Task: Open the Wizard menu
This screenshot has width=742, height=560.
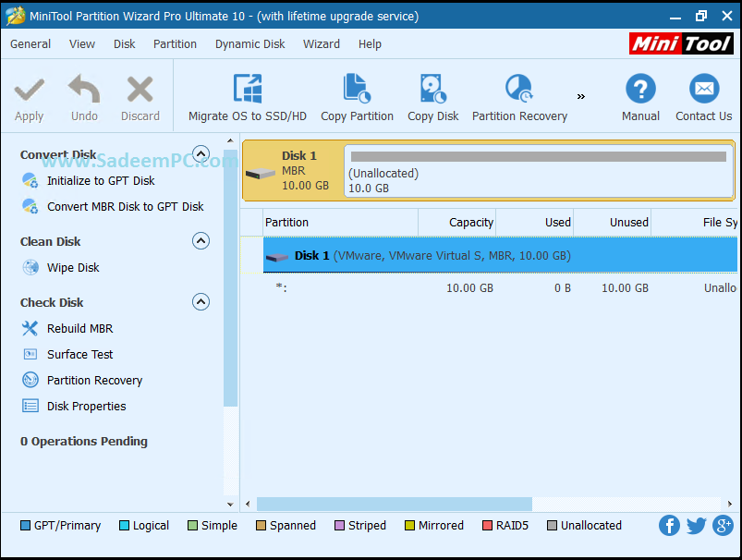Action: click(x=322, y=44)
